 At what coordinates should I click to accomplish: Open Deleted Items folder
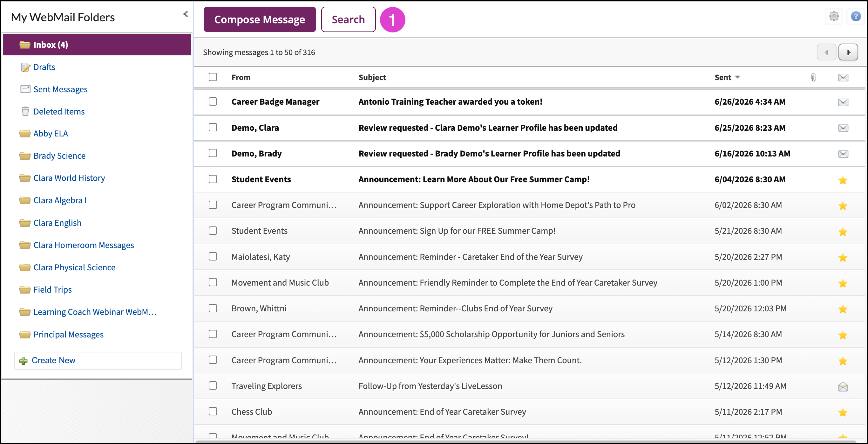(59, 112)
